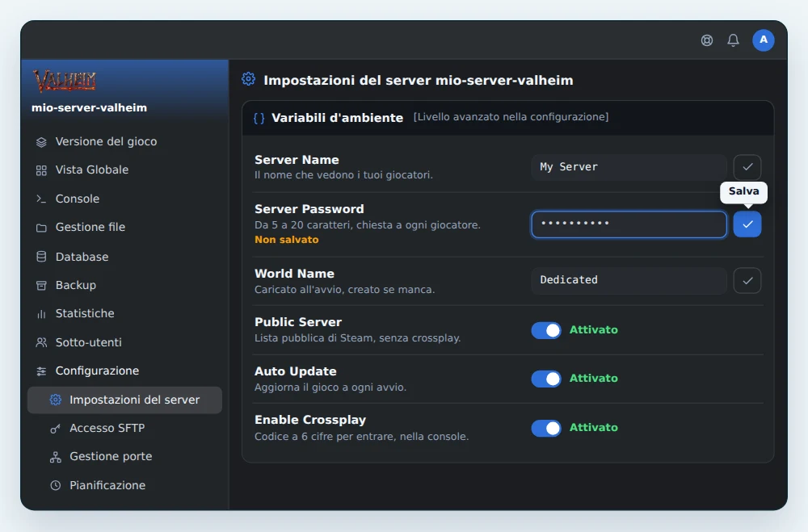
Task: Open Gestione porte
Action: (124, 456)
